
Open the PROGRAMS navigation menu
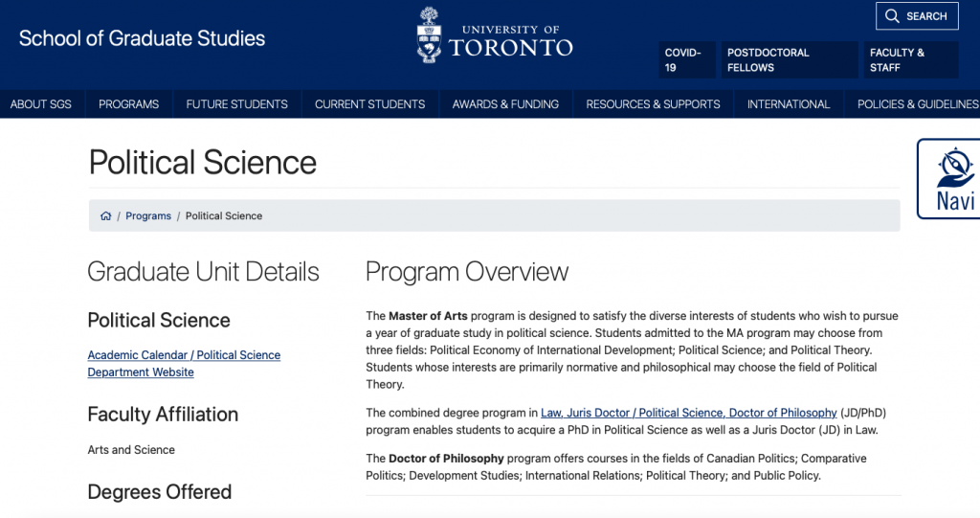pos(128,104)
